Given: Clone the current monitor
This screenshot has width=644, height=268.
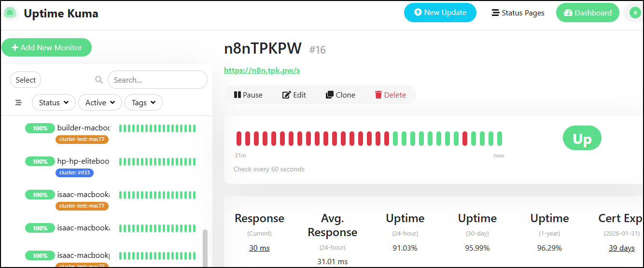Looking at the screenshot, I should click(340, 95).
